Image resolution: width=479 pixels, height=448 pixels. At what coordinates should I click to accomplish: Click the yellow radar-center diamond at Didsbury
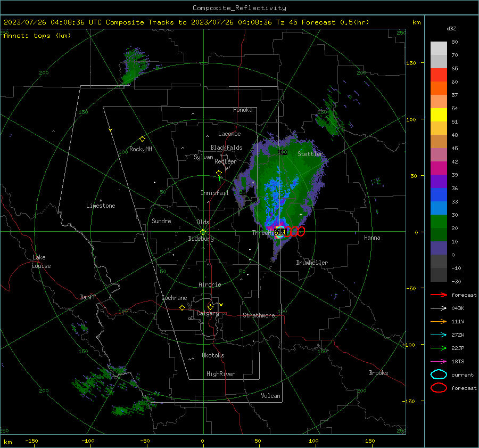pyautogui.click(x=203, y=232)
